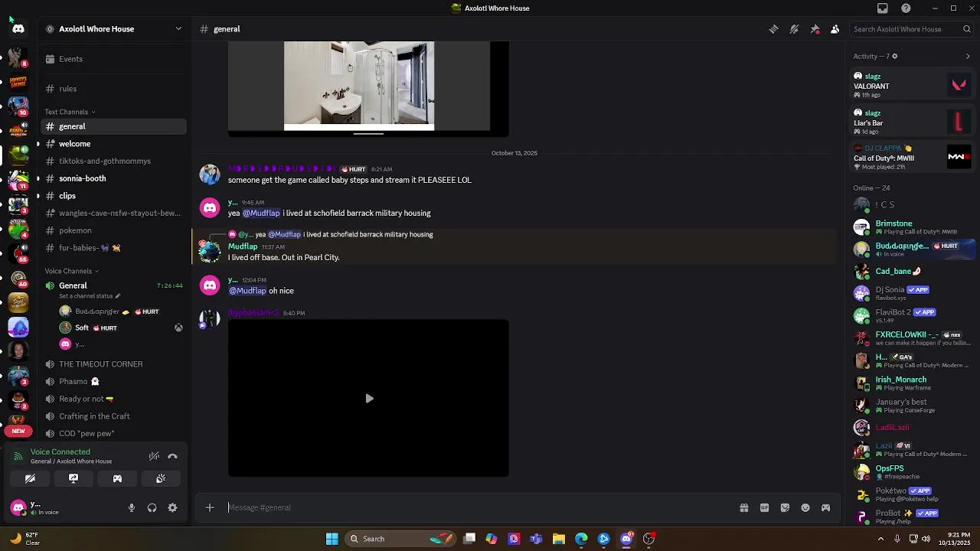
Task: Open the Help question mark icon
Action: click(906, 8)
